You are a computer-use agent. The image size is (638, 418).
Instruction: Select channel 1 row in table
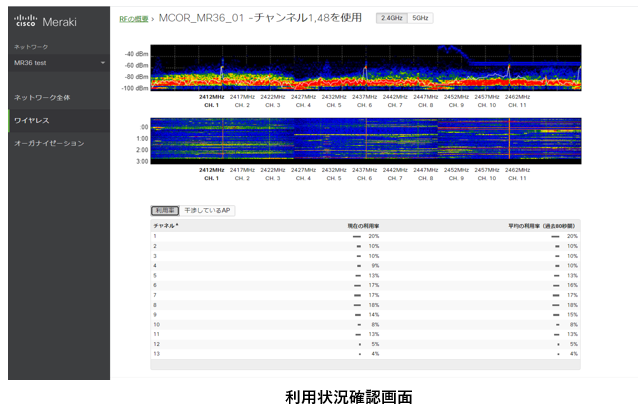point(365,236)
